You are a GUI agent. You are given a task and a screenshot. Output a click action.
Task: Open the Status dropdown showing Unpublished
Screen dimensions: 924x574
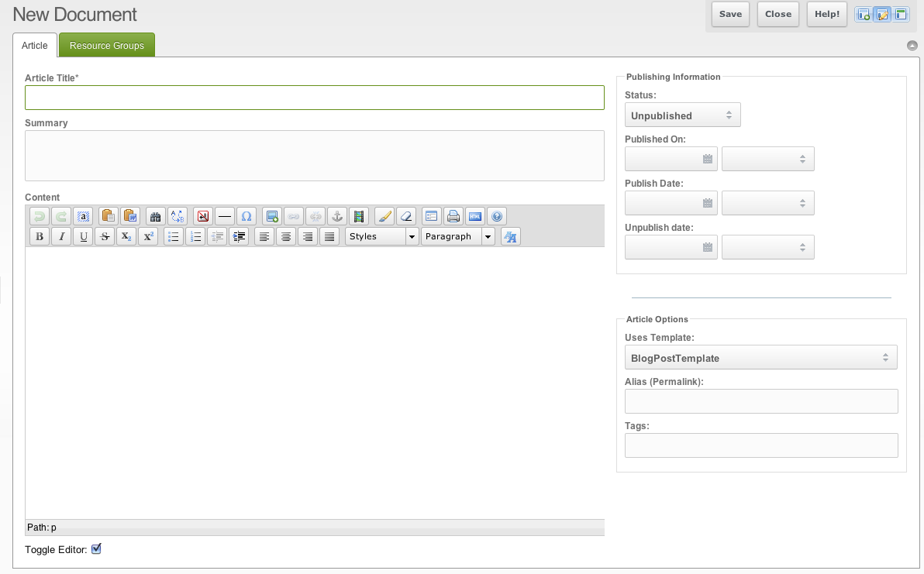(x=681, y=114)
